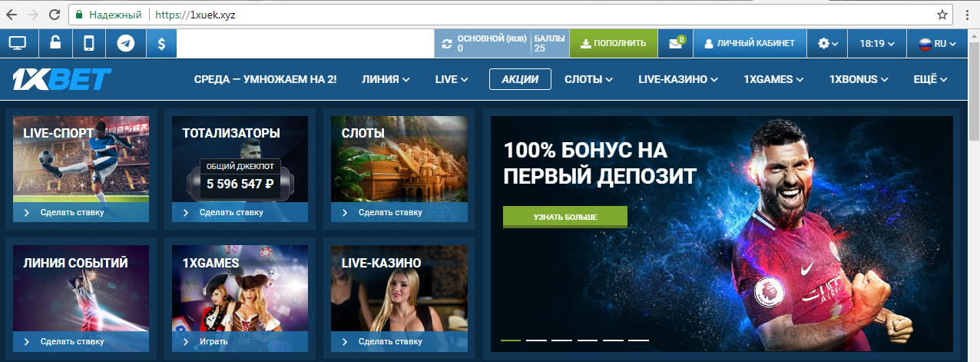Viewport: 980px width, 362px height.
Task: Open the Слоты card image
Action: coord(399,159)
